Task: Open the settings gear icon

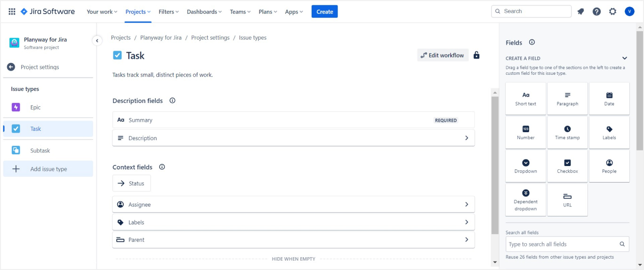Action: pos(612,12)
